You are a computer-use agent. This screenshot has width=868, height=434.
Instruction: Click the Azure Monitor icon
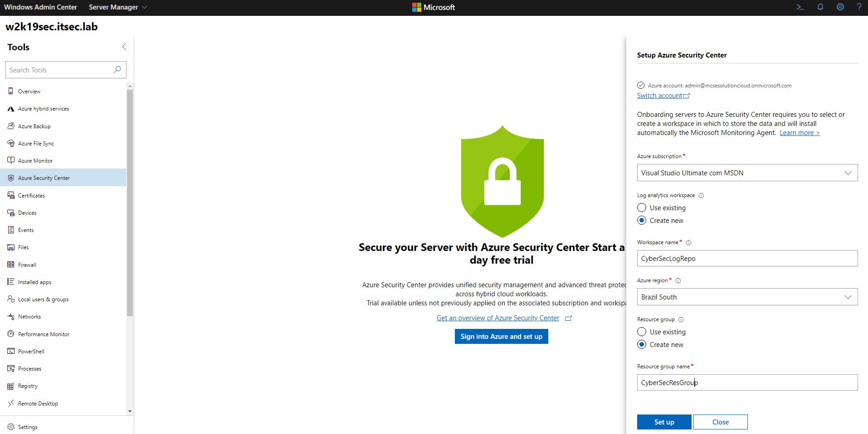pyautogui.click(x=11, y=160)
